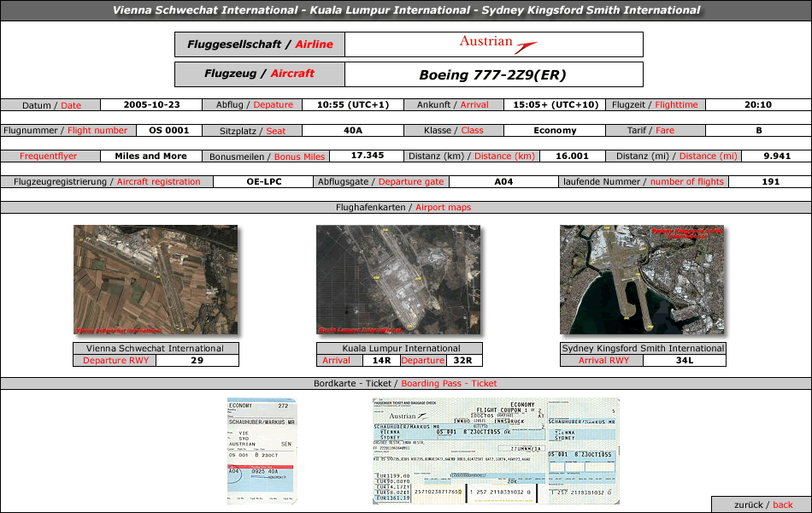
Task: Click the departure gate A04 value
Action: pos(503,181)
